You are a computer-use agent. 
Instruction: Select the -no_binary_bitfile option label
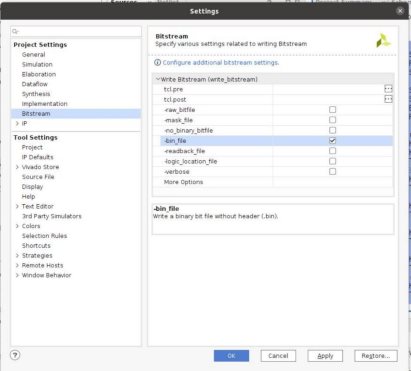tap(188, 130)
